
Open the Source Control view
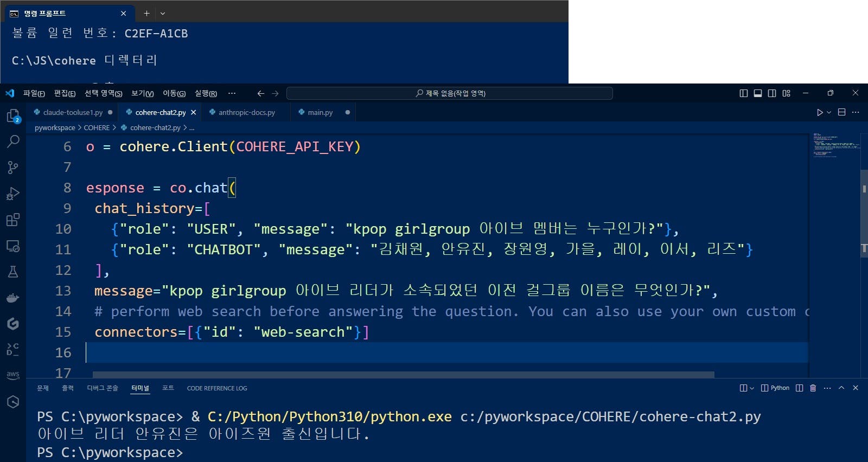tap(13, 168)
